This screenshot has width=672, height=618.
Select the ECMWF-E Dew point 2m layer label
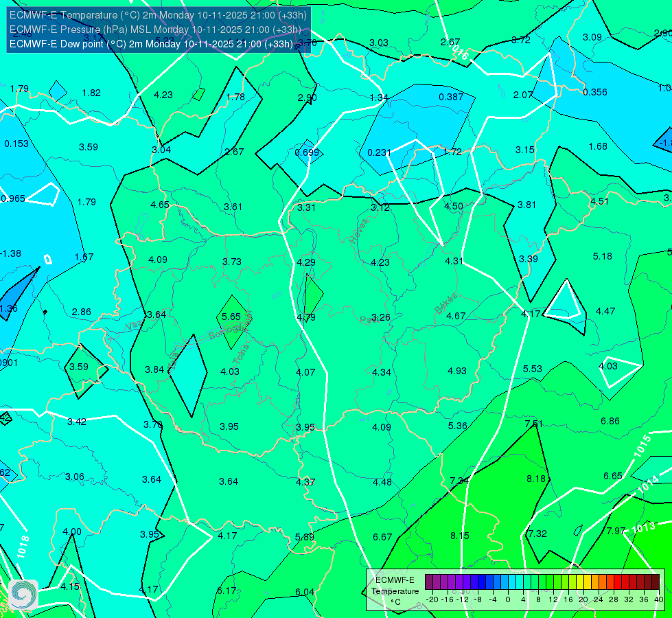(151, 44)
